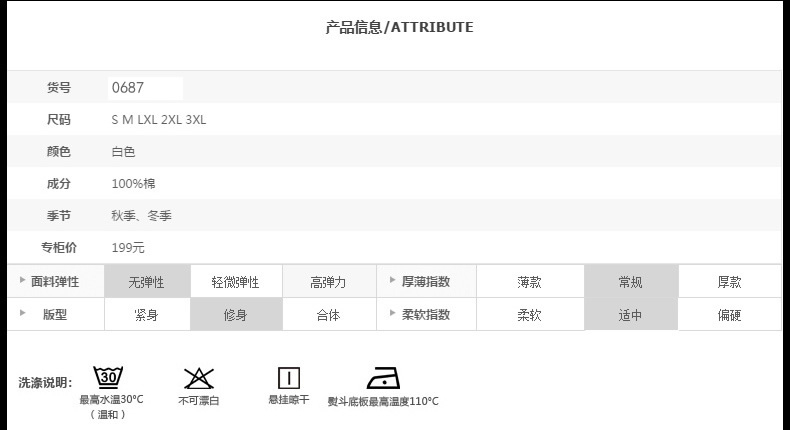Click the arrow beside 版型
This screenshot has height=430, width=790.
(22, 313)
